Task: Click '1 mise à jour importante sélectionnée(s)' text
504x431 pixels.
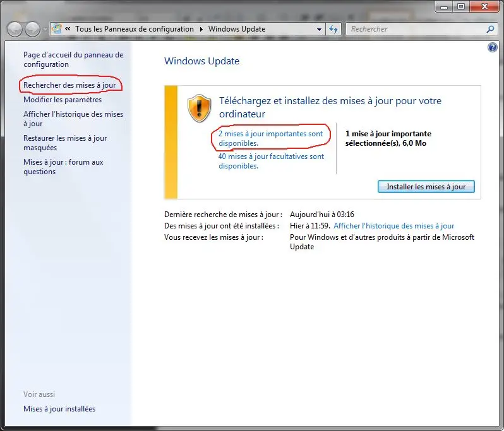Action: (388, 138)
